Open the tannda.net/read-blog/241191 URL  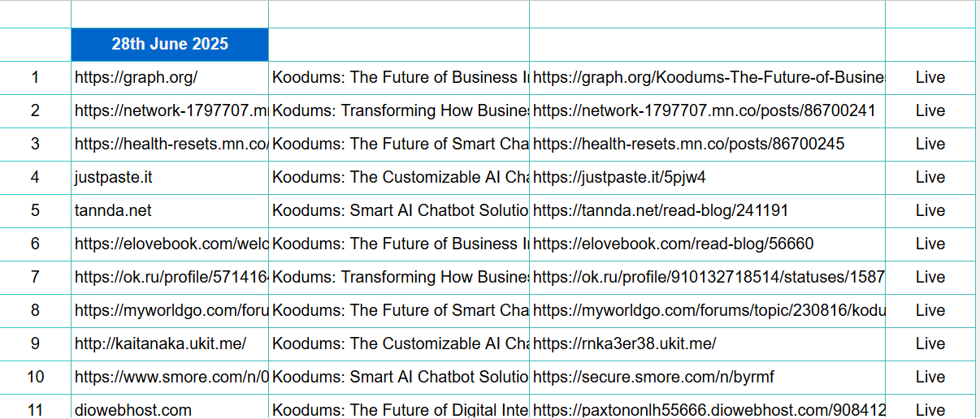[661, 210]
